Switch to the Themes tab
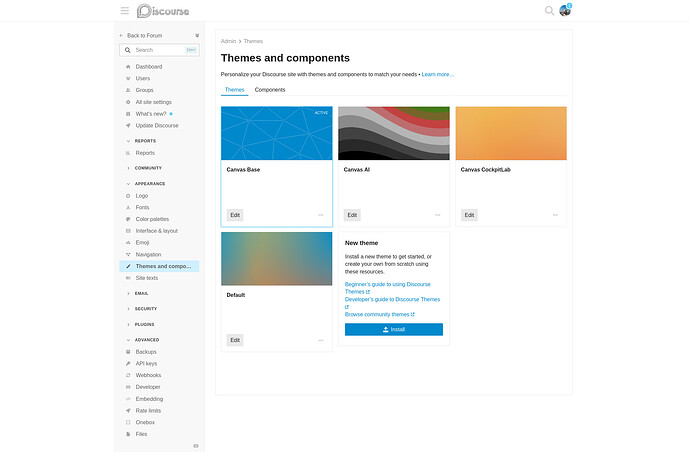Image resolution: width=690 pixels, height=452 pixels. coord(235,90)
